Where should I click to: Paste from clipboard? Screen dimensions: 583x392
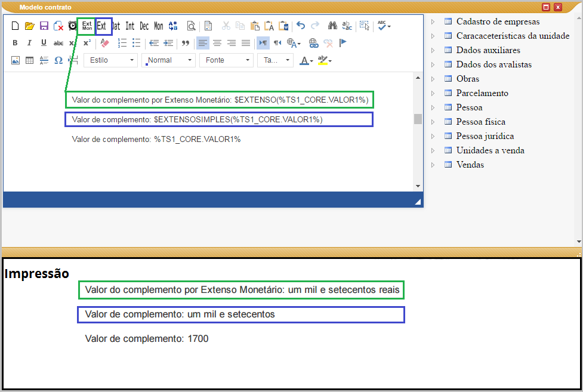pos(255,26)
